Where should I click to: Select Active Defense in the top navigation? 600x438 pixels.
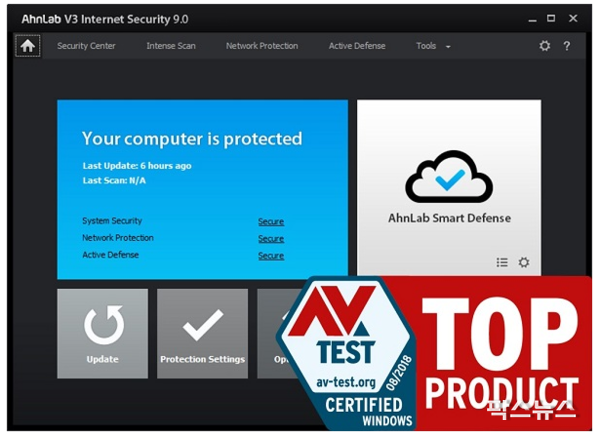coord(357,46)
